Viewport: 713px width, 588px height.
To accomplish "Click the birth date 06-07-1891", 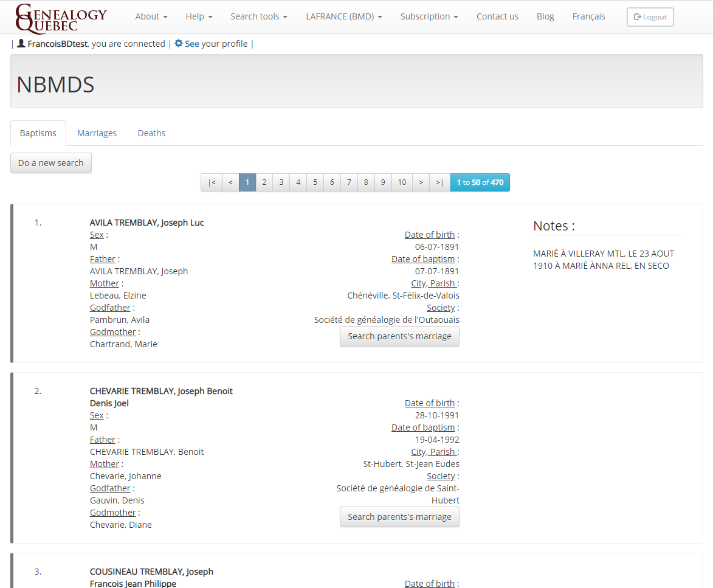I will (437, 247).
